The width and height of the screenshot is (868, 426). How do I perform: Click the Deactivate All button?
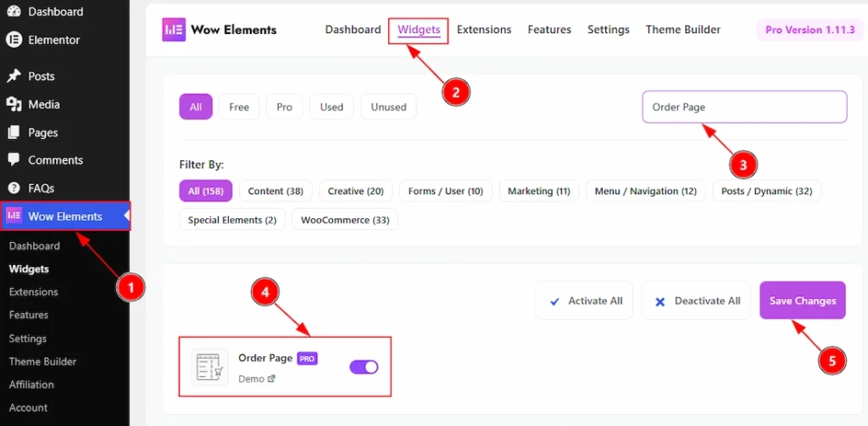point(697,300)
